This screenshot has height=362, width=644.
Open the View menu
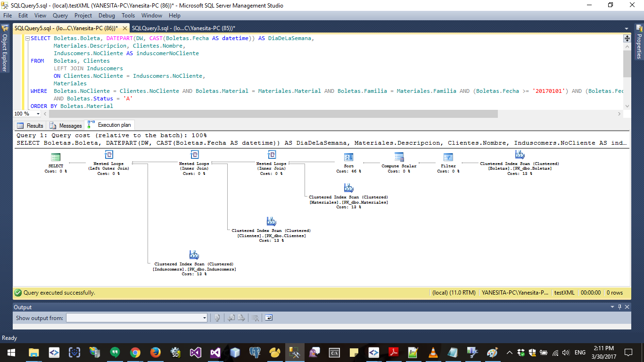point(40,16)
